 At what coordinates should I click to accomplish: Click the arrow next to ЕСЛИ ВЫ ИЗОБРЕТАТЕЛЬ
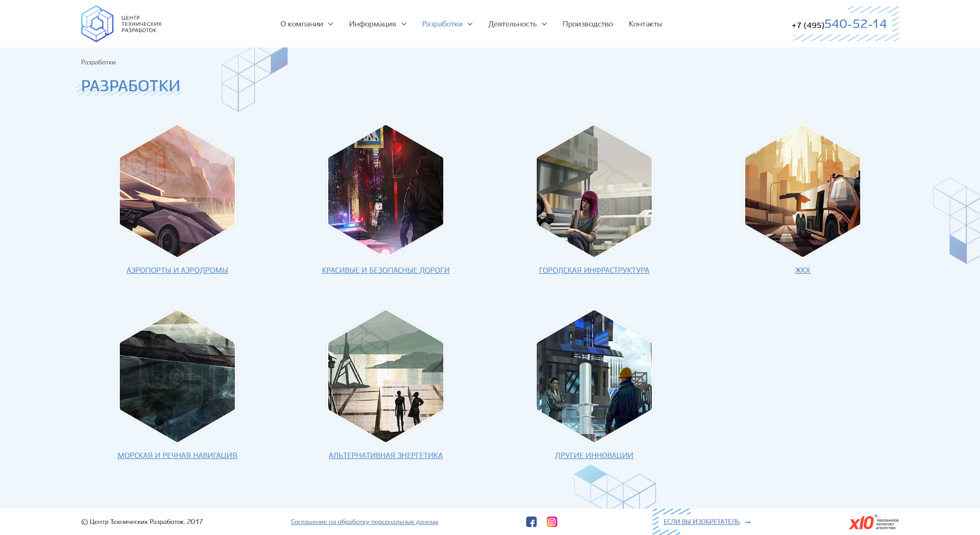pyautogui.click(x=748, y=522)
